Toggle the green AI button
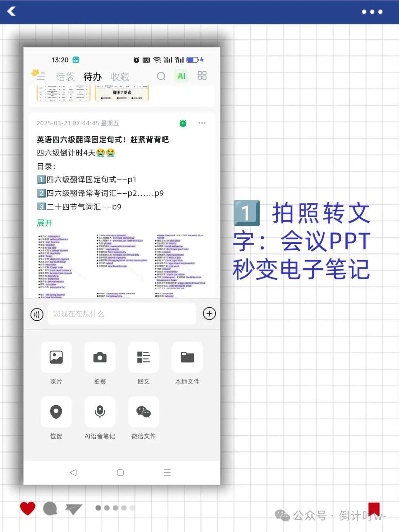 [x=181, y=76]
